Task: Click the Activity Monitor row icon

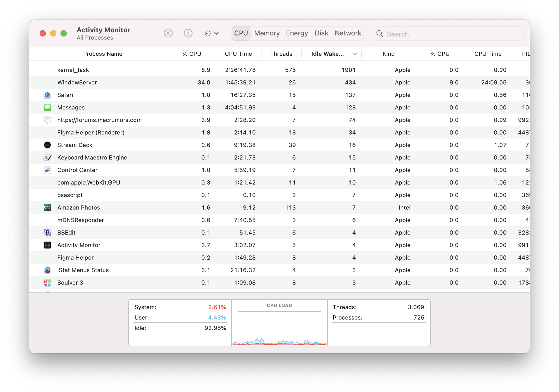Action: (47, 245)
